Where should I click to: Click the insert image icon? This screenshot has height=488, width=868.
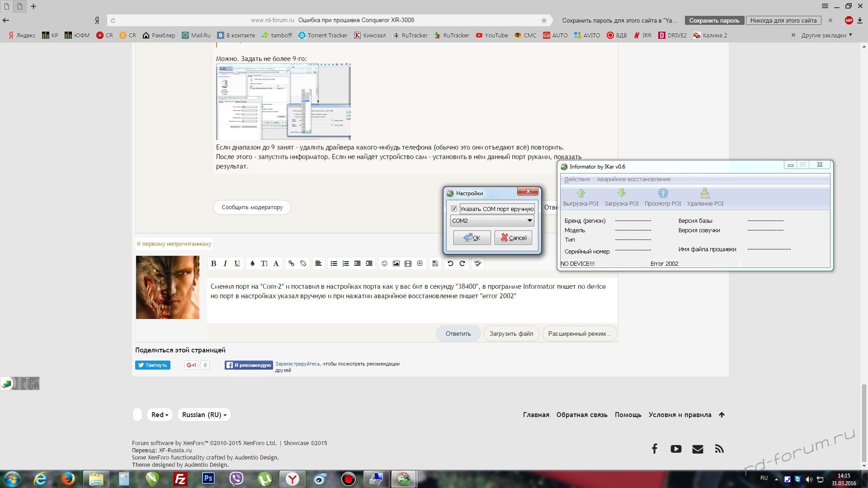point(396,263)
